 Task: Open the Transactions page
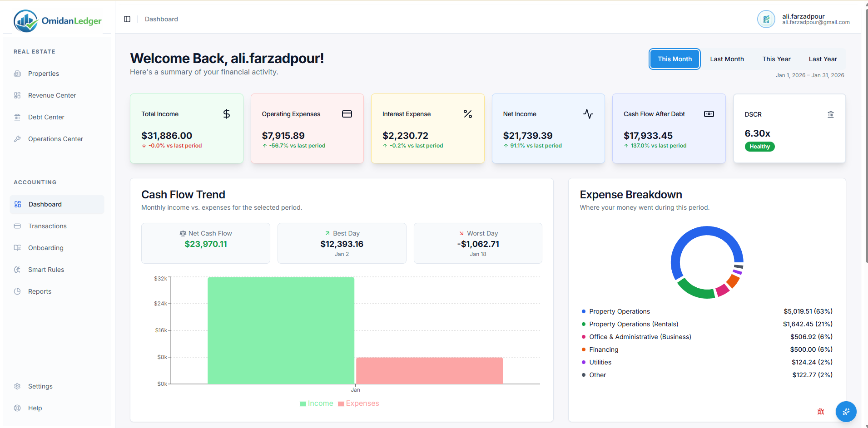47,226
